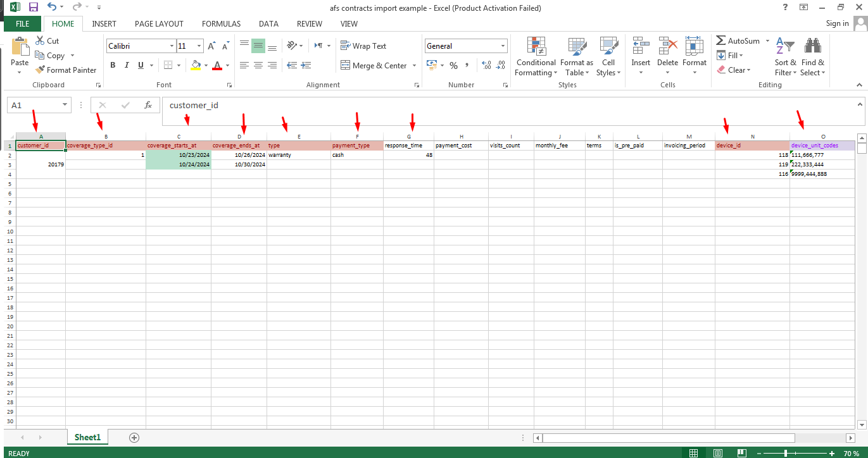Select cell containing device_unit_codes header
The height and width of the screenshot is (458, 868).
pos(822,145)
